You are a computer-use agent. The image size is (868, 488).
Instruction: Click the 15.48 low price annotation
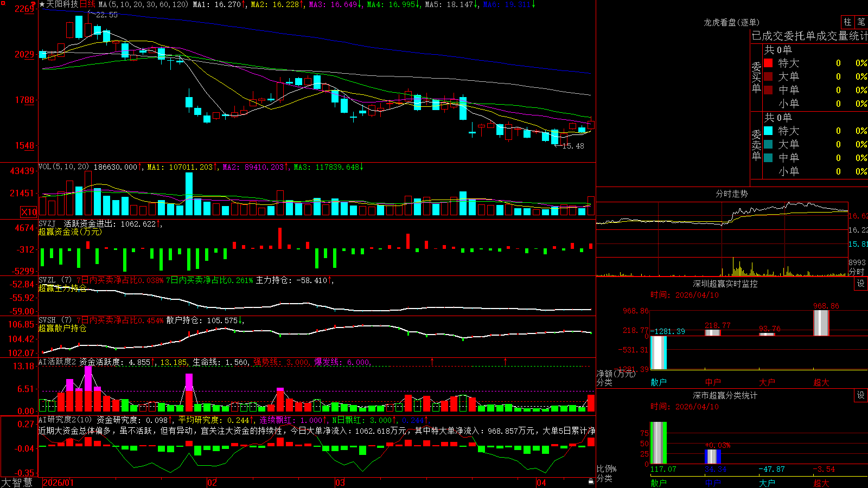click(573, 146)
